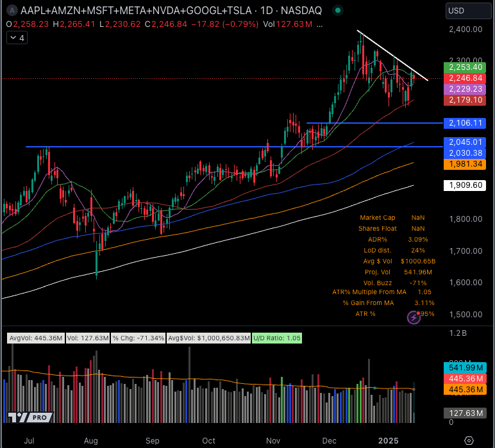Image resolution: width=495 pixels, height=448 pixels.
Task: Click the TradingView PRO logo
Action: (31, 417)
